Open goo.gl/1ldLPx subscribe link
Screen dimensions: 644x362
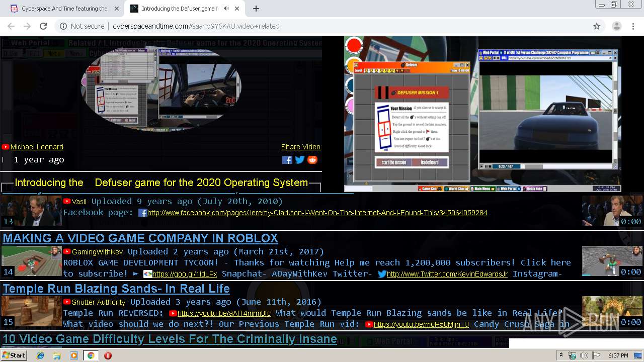tap(185, 274)
